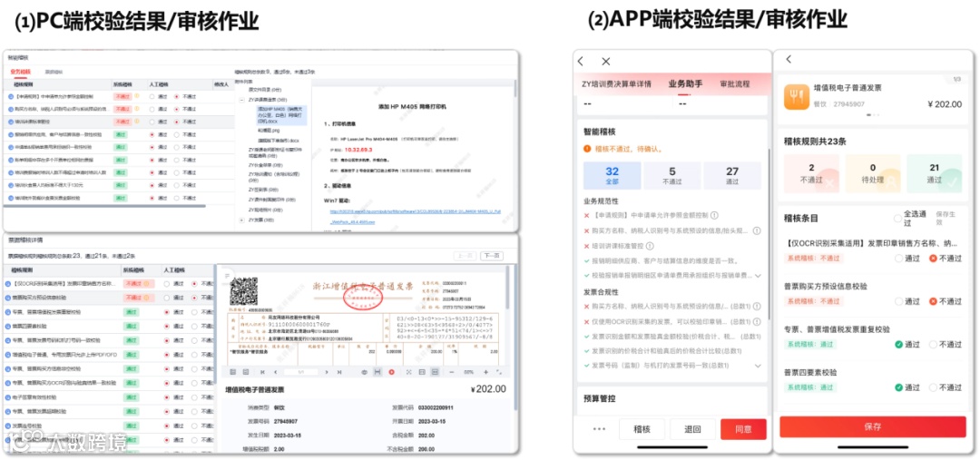
Task: Click the corner icon at viewer toolbar far right
Action: [x=499, y=372]
